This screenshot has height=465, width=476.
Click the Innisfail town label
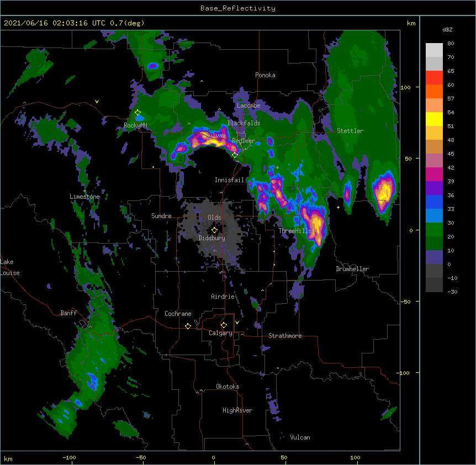coord(229,180)
